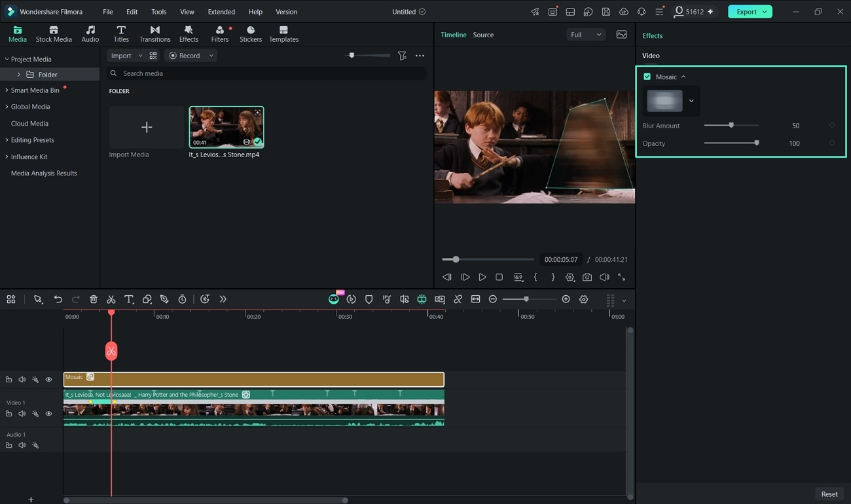Click the undo arrow in timeline toolbar

(58, 299)
